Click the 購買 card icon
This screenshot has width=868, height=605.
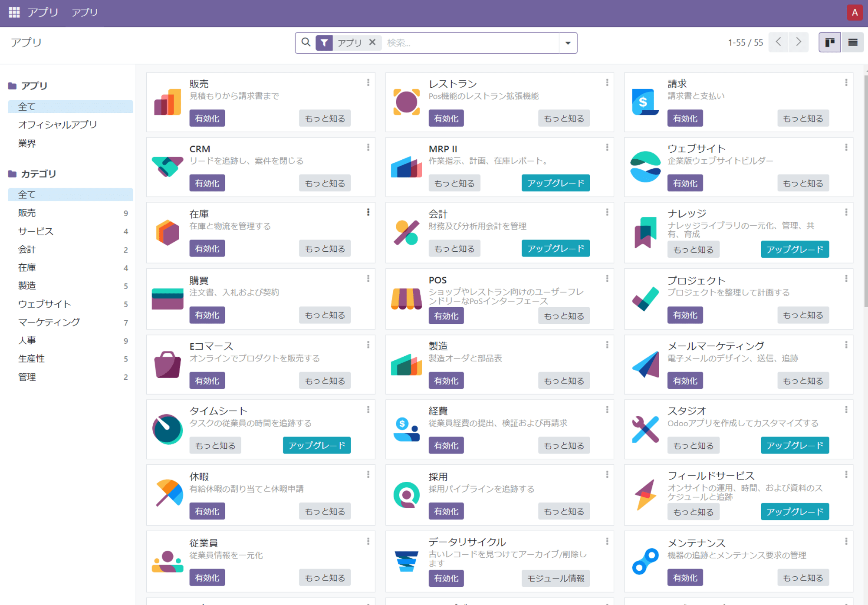tap(168, 299)
